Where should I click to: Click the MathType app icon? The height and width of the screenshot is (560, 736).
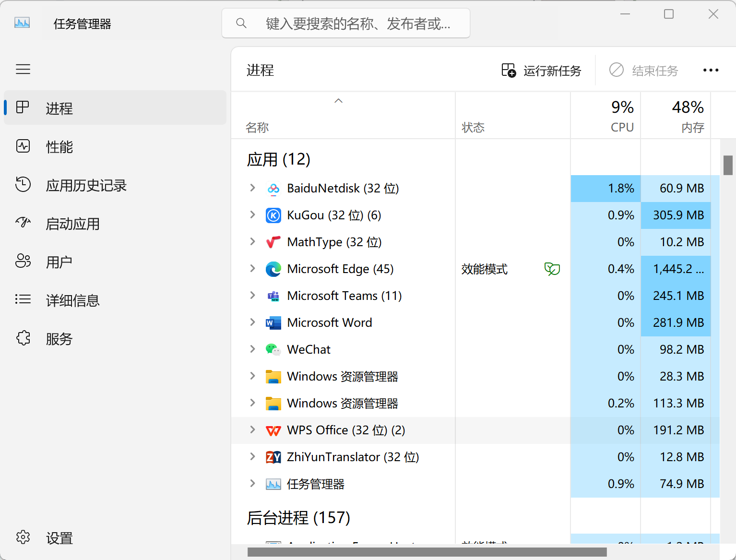tap(273, 242)
